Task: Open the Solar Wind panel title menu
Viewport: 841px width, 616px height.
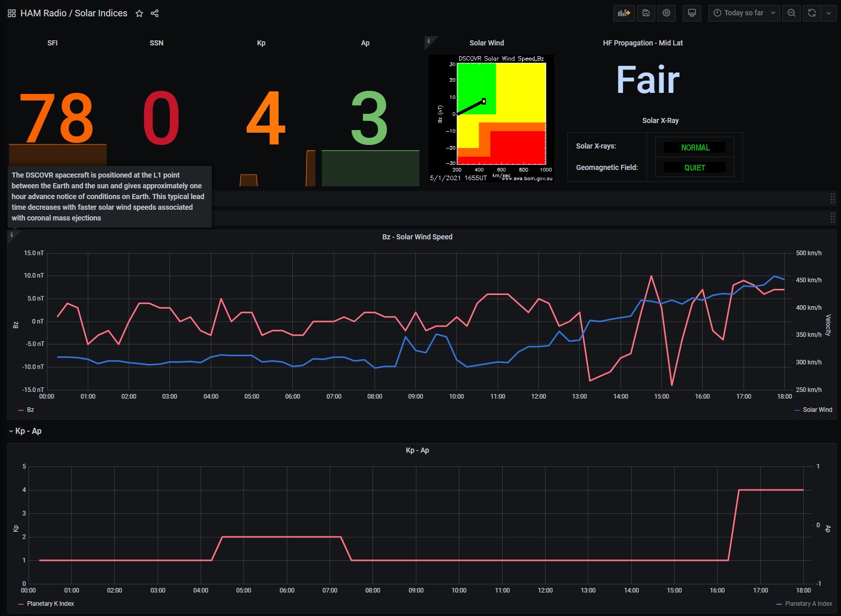Action: pyautogui.click(x=487, y=43)
